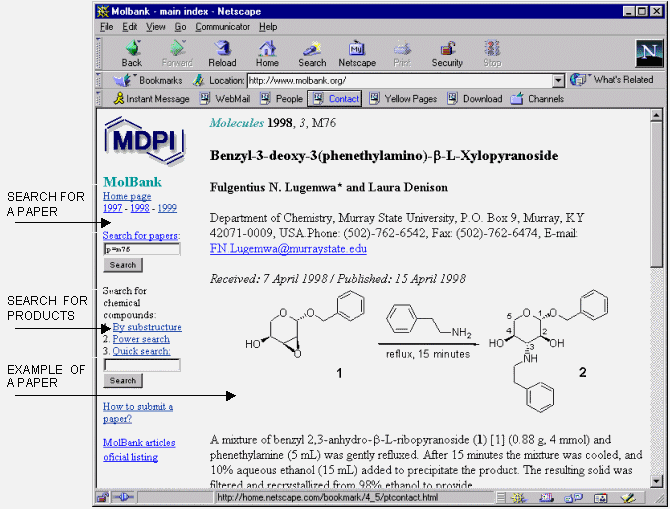The height and width of the screenshot is (509, 670).
Task: Click the Stop loading icon
Action: [x=492, y=54]
